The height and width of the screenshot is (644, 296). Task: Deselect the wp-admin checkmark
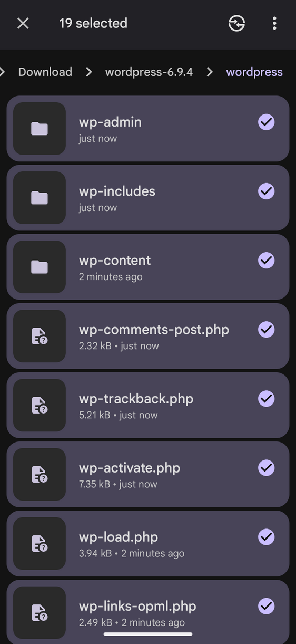click(x=267, y=122)
